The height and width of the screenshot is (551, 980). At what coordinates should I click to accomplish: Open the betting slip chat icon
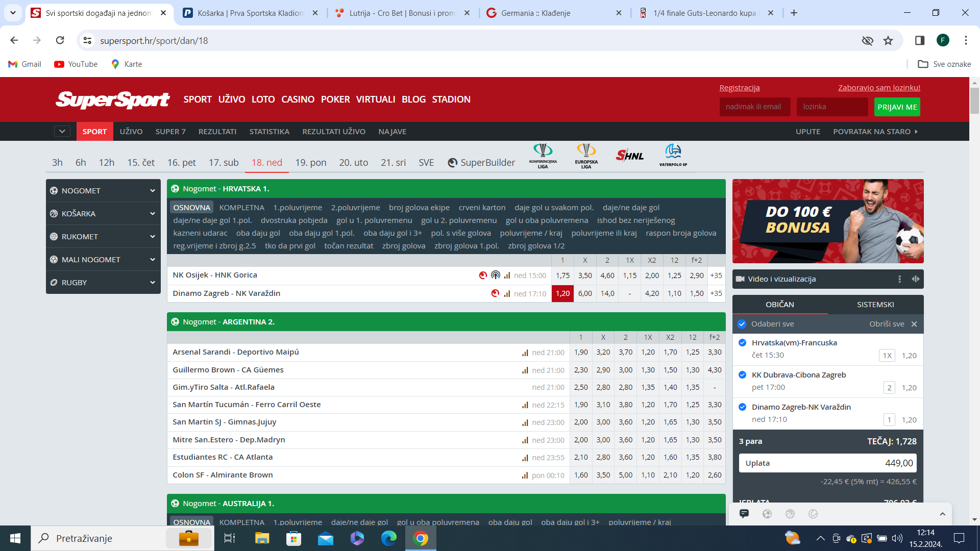point(744,514)
